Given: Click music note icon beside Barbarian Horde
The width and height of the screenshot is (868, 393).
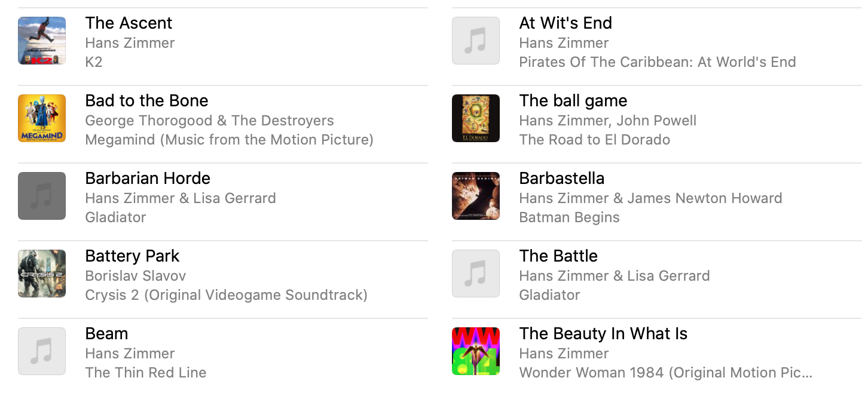Looking at the screenshot, I should (x=42, y=196).
